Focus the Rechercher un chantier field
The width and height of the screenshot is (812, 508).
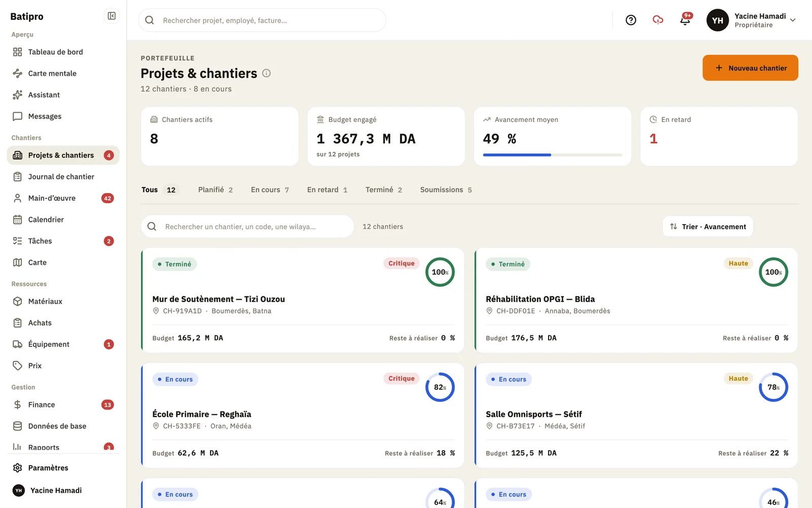click(248, 227)
